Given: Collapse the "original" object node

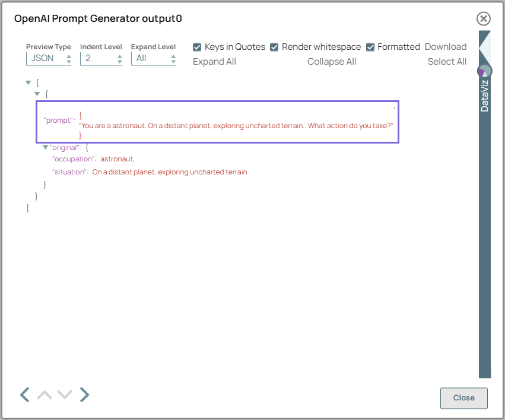Looking at the screenshot, I should 46,147.
